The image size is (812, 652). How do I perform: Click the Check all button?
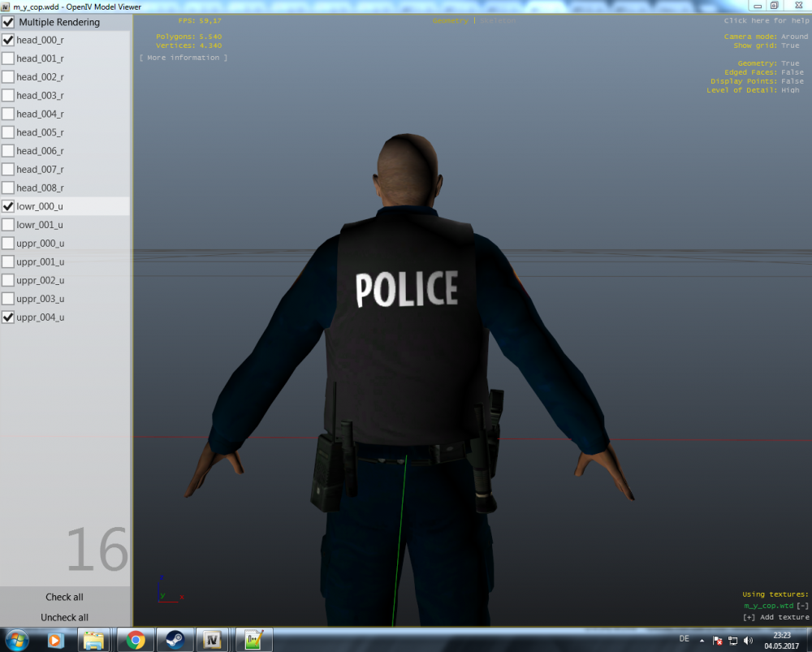(x=64, y=597)
